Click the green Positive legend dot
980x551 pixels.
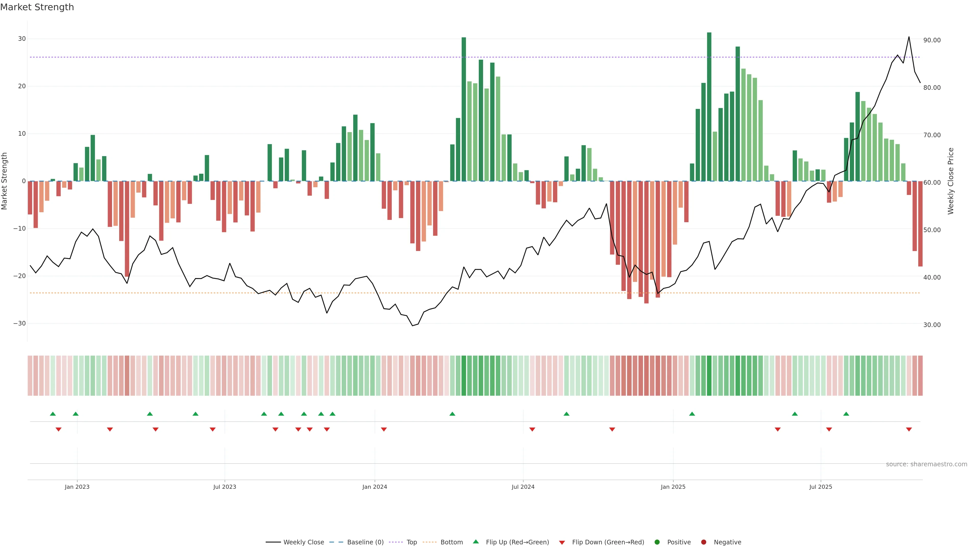pos(657,542)
